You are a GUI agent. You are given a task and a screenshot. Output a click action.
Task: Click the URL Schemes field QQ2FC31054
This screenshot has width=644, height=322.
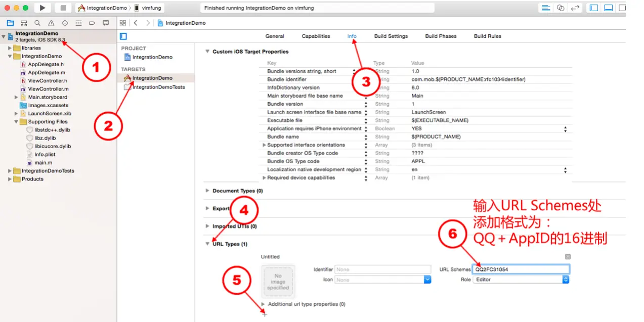[521, 269]
